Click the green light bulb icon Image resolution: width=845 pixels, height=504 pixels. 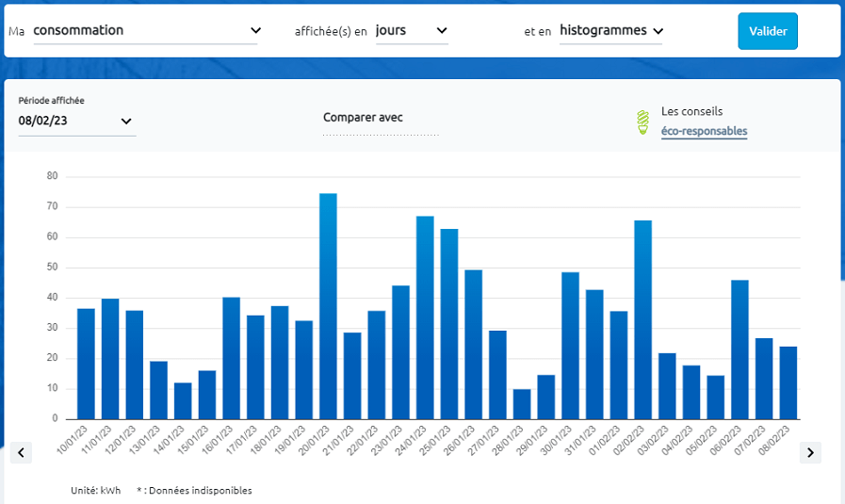pyautogui.click(x=642, y=122)
